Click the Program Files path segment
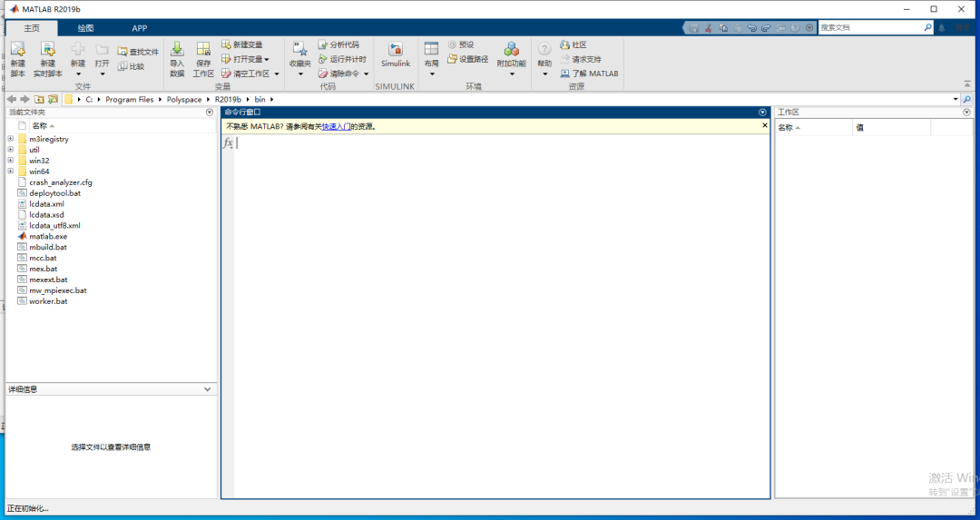The height and width of the screenshot is (520, 980). 130,100
